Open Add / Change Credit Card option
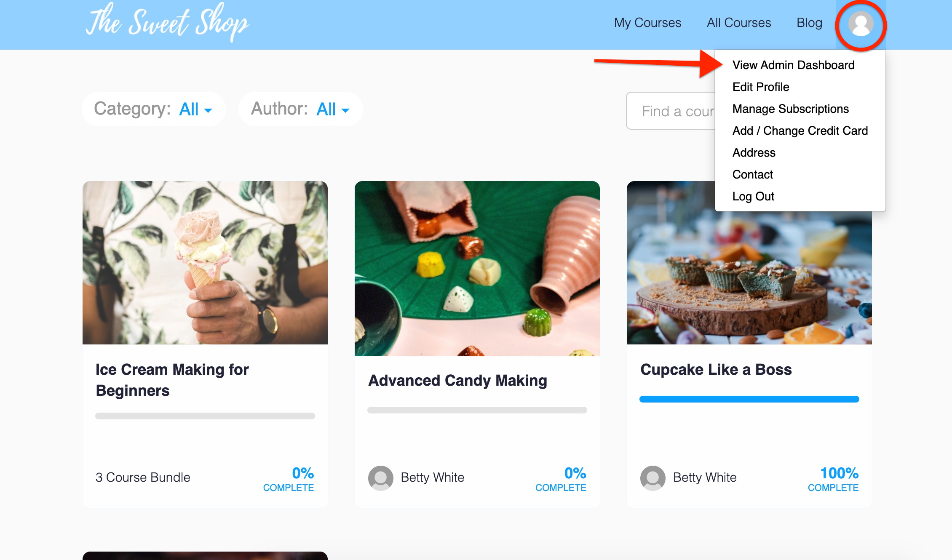The height and width of the screenshot is (560, 952). pos(799,130)
